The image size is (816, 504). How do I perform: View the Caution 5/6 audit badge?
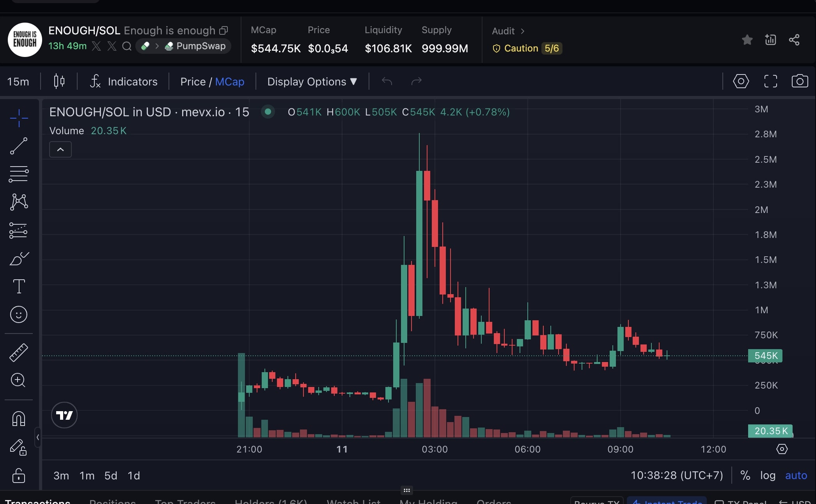527,48
